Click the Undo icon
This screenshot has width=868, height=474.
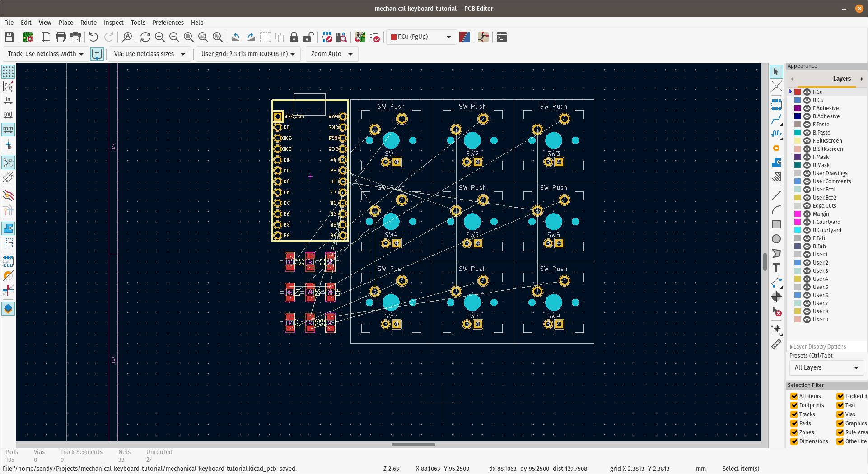(x=93, y=37)
